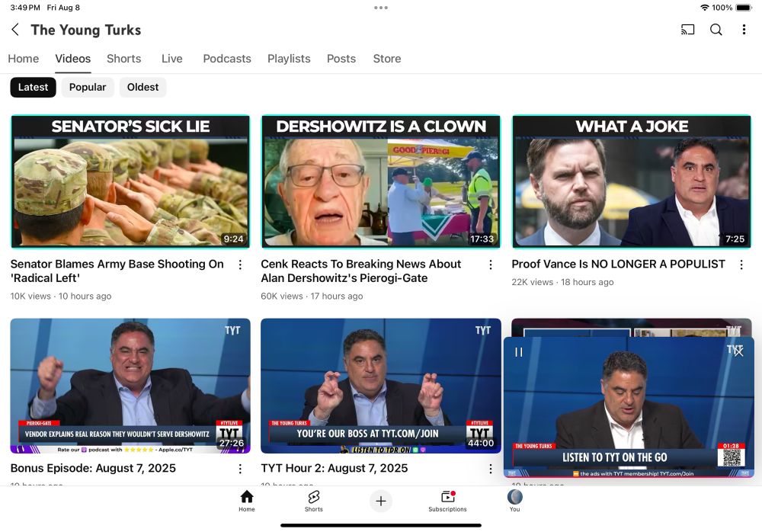
Task: Switch to the channel Shorts tab
Action: point(124,59)
